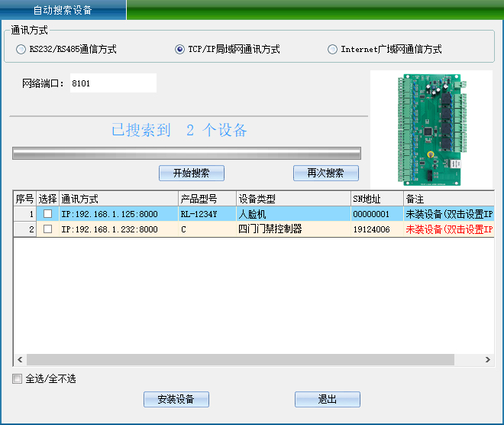Click the 网络端口 input field showing 8101

pos(113,83)
